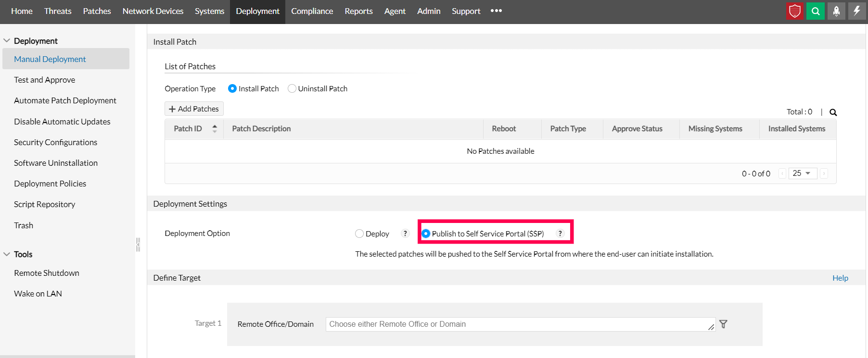868x358 pixels.
Task: Click the Add Patches button
Action: click(194, 109)
